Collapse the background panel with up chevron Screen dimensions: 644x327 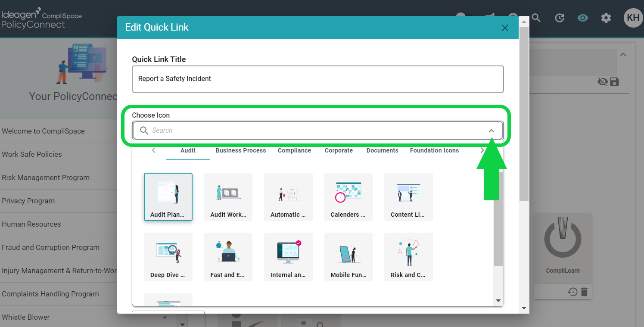click(623, 54)
